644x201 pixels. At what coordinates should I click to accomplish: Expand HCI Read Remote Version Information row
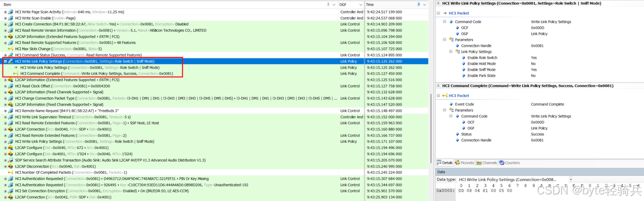(x=5, y=30)
